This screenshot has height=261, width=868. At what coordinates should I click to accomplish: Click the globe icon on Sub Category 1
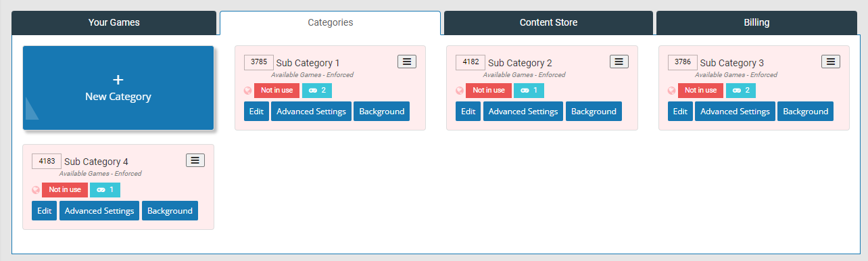pyautogui.click(x=248, y=91)
